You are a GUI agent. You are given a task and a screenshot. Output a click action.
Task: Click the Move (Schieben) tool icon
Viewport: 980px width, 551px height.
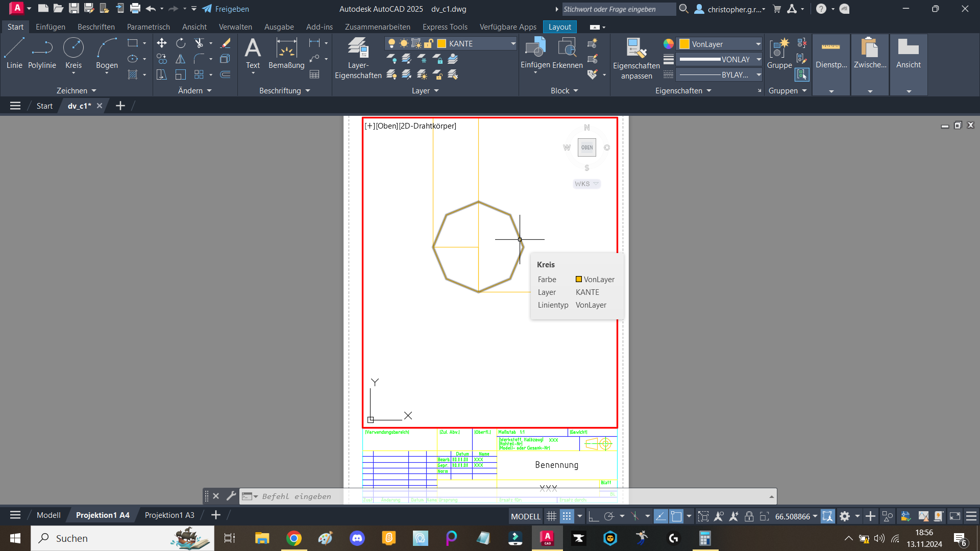pyautogui.click(x=162, y=43)
